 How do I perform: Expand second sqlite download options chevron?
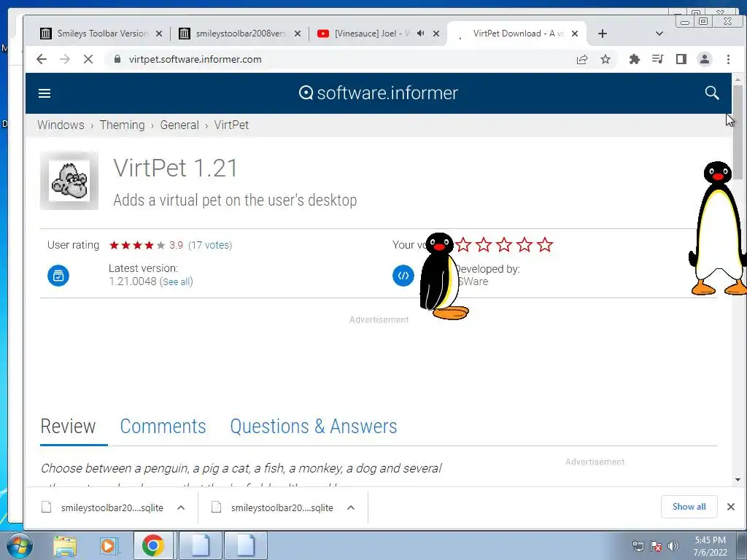coord(351,507)
